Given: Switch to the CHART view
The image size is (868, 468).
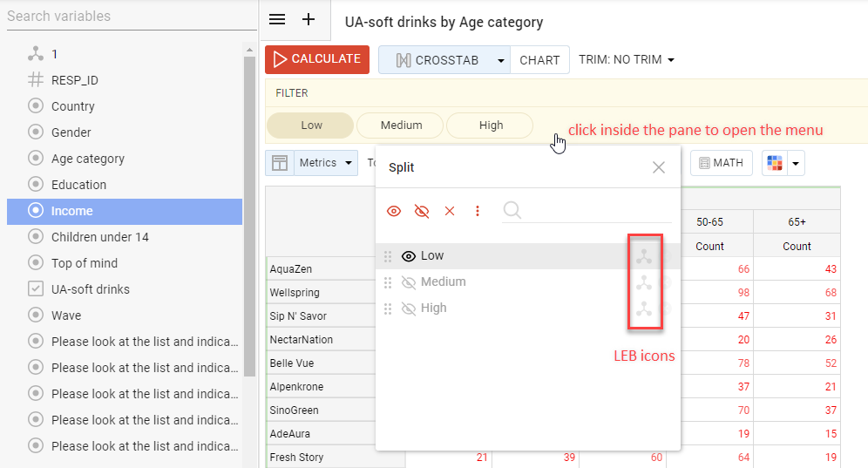Looking at the screenshot, I should pos(539,60).
